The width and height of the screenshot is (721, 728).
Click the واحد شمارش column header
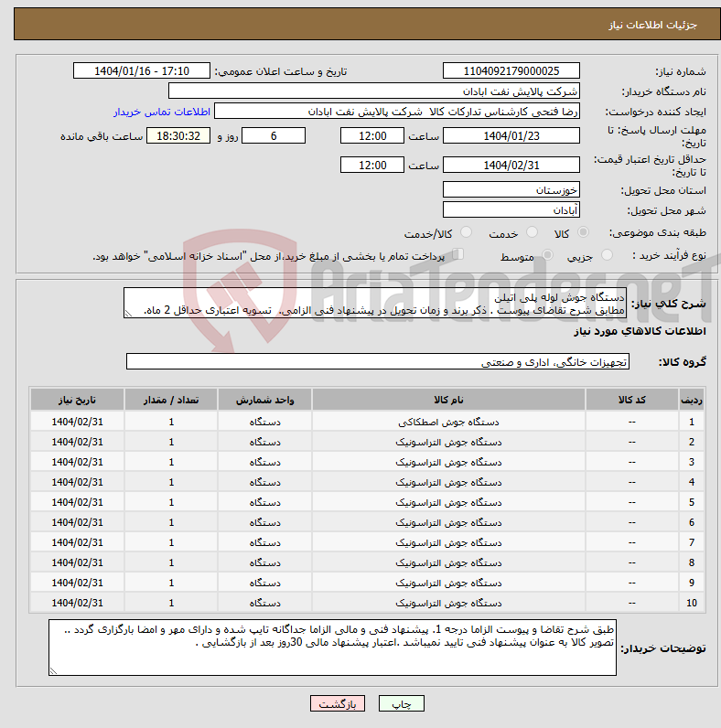tap(264, 400)
